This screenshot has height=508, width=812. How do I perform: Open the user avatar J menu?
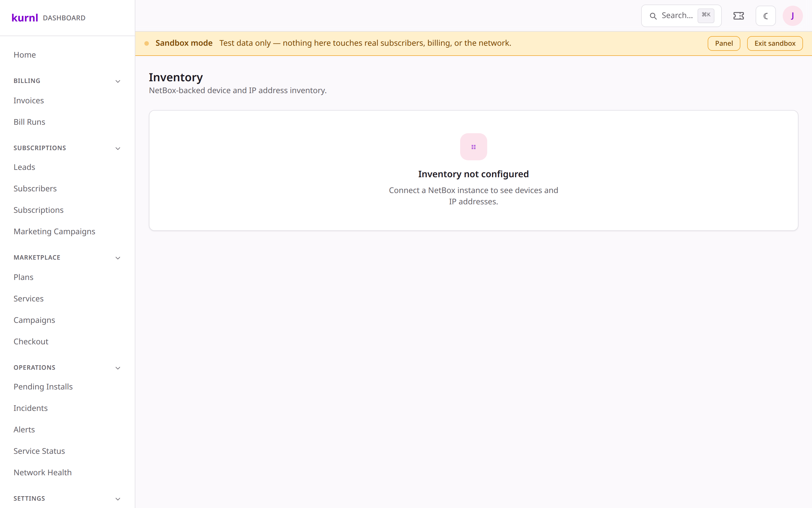click(793, 16)
